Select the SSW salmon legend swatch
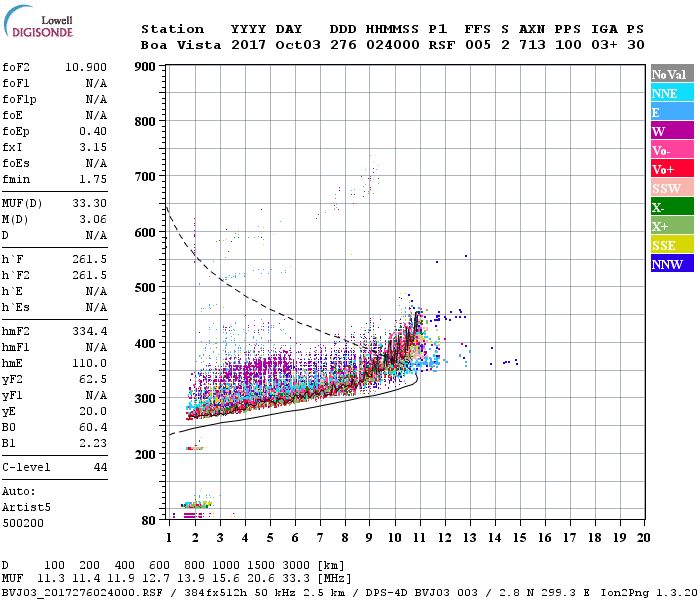The width and height of the screenshot is (700, 600). coord(672,188)
